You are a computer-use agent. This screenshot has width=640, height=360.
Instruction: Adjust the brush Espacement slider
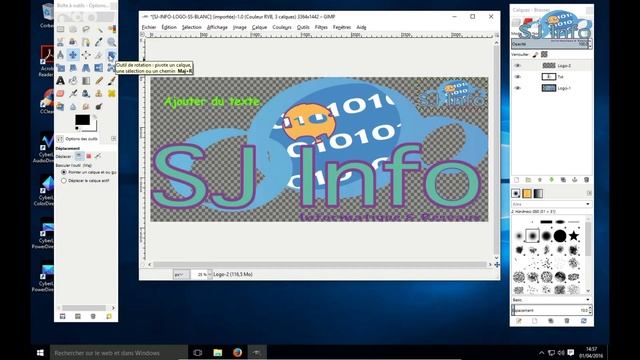tap(551, 310)
